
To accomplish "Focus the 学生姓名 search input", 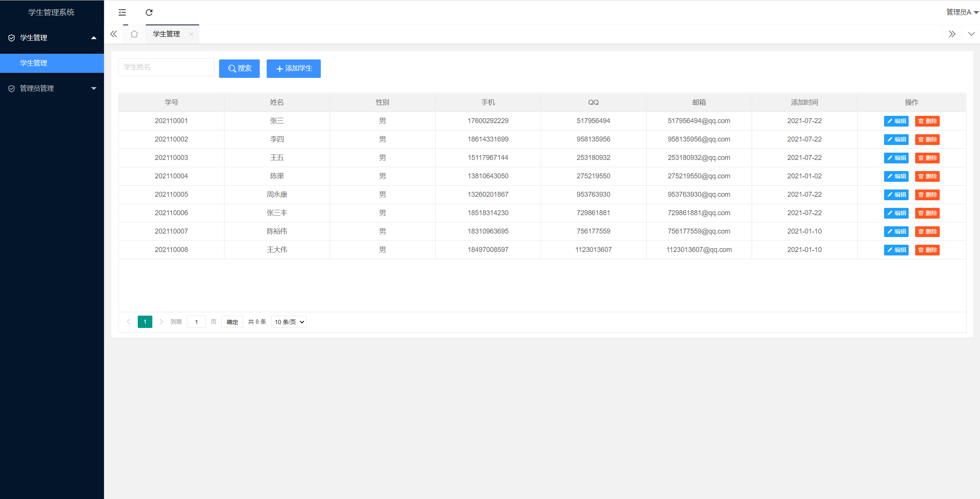I will click(x=166, y=67).
